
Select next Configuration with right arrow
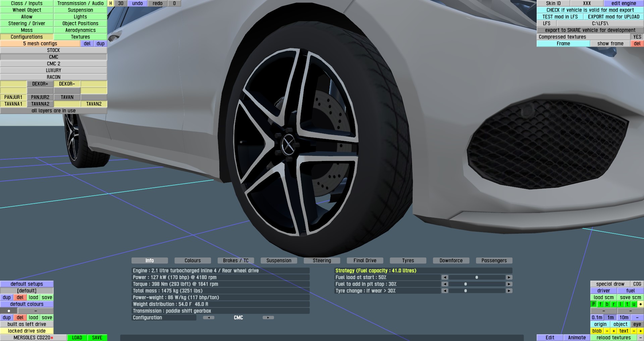pyautogui.click(x=268, y=318)
